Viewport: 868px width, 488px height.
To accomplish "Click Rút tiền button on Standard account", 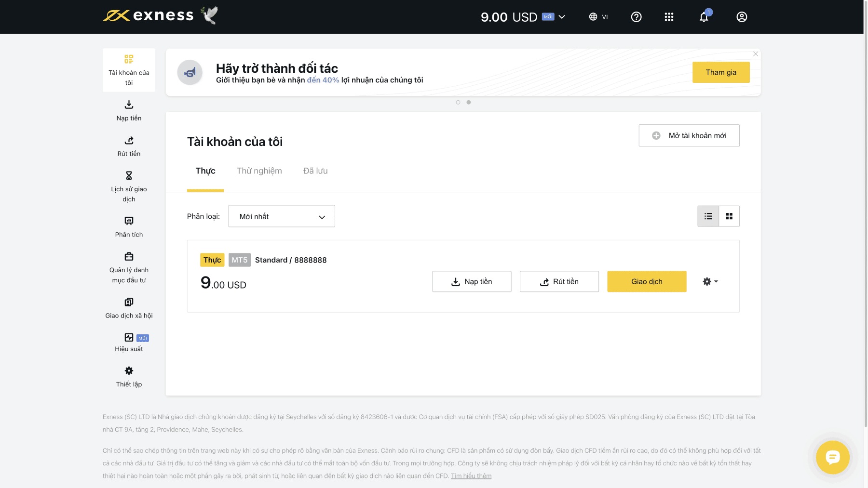I will click(559, 281).
